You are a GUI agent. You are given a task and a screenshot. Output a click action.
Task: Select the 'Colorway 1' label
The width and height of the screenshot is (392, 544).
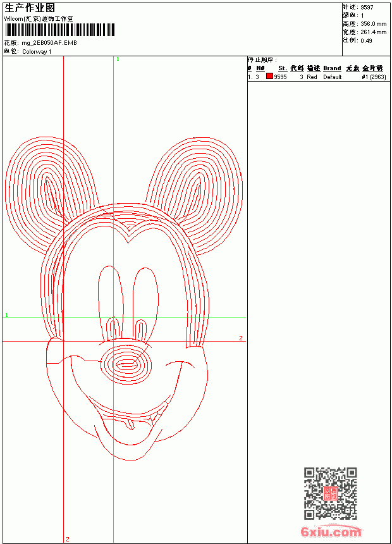[37, 52]
